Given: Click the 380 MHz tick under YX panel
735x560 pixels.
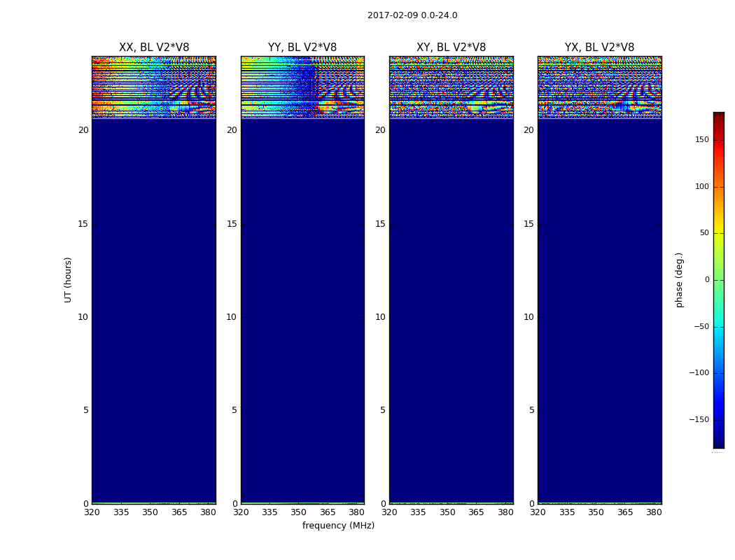Looking at the screenshot, I should click(x=654, y=512).
